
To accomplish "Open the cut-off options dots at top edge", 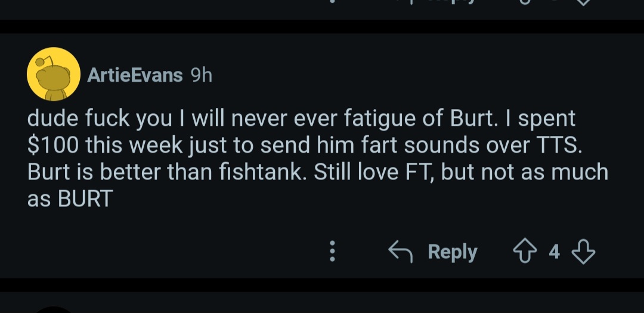I will pyautogui.click(x=333, y=2).
